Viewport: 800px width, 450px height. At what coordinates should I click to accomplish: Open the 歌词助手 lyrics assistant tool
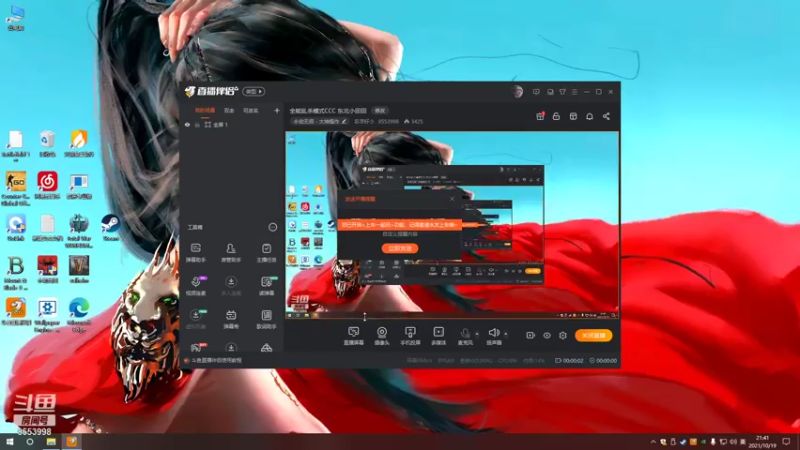[266, 319]
